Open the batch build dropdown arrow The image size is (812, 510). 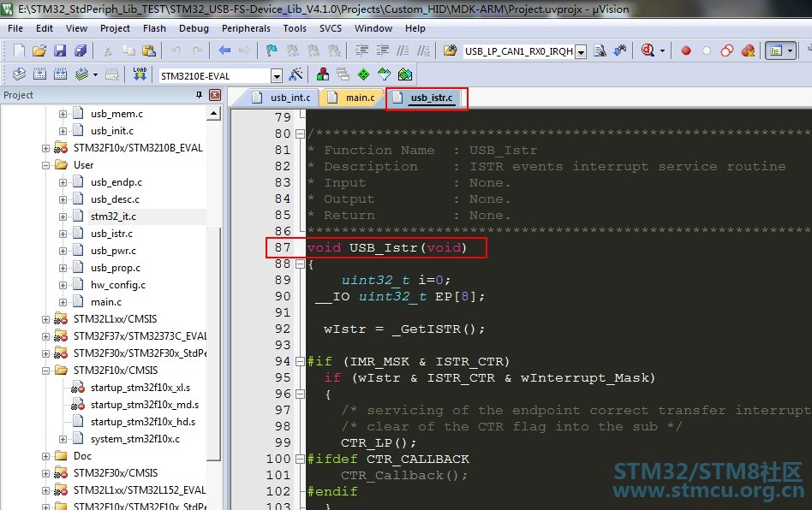(x=95, y=75)
